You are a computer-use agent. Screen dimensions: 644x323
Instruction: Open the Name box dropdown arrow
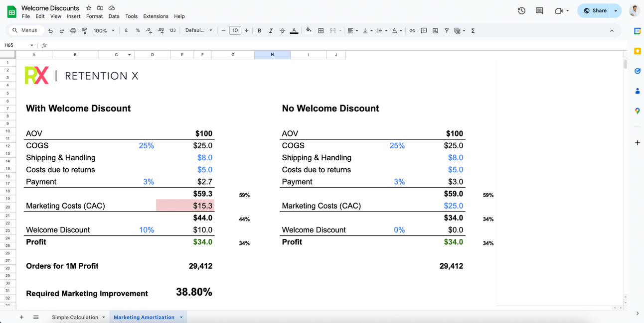click(32, 45)
